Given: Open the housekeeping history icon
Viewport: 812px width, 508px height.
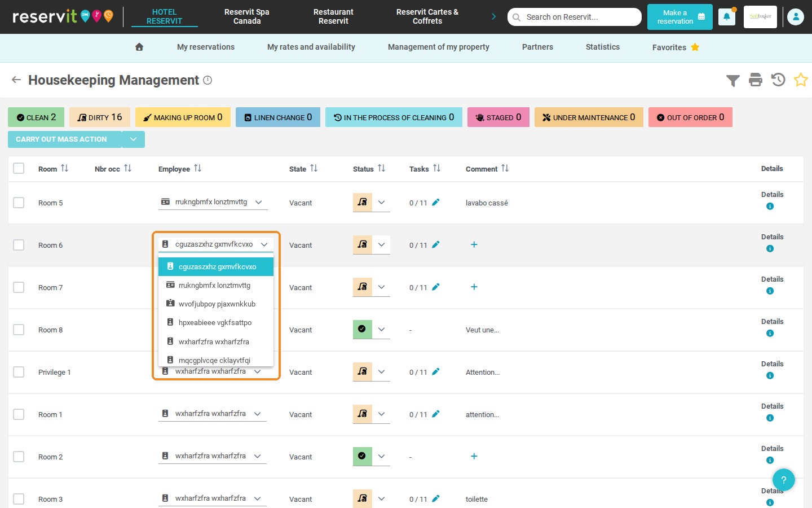Looking at the screenshot, I should coord(778,80).
